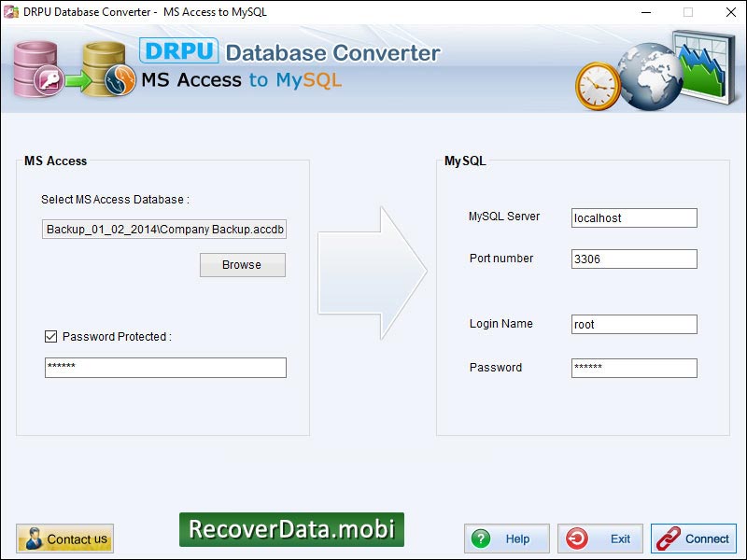Click the 'Database Converter' banner heading
Screen dimensions: 747x560
[332, 53]
